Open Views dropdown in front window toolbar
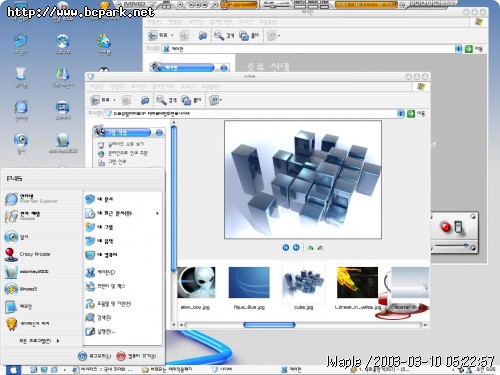 [x=215, y=100]
